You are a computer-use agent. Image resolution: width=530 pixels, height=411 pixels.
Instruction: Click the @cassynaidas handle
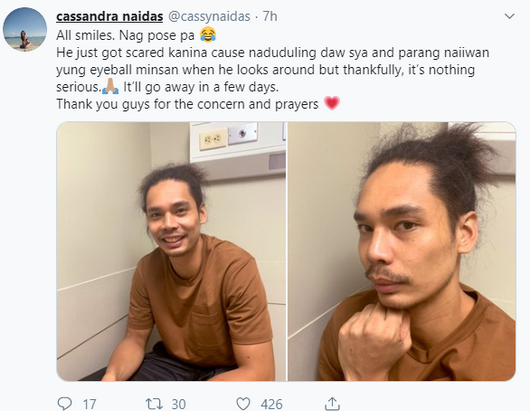[x=209, y=16]
